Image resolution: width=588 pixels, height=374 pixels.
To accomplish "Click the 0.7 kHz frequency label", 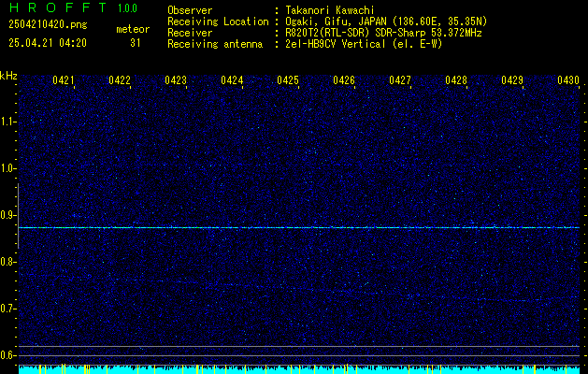I will 7,309.
